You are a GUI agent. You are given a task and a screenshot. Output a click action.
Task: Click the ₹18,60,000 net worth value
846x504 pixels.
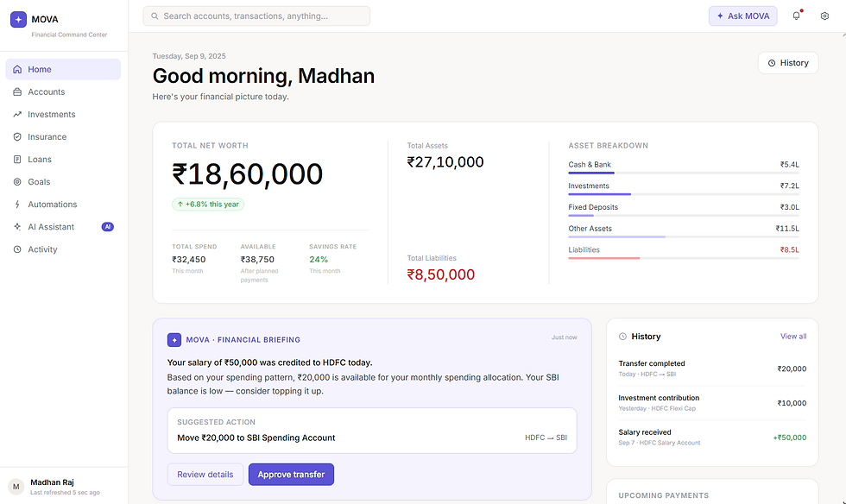pyautogui.click(x=247, y=174)
